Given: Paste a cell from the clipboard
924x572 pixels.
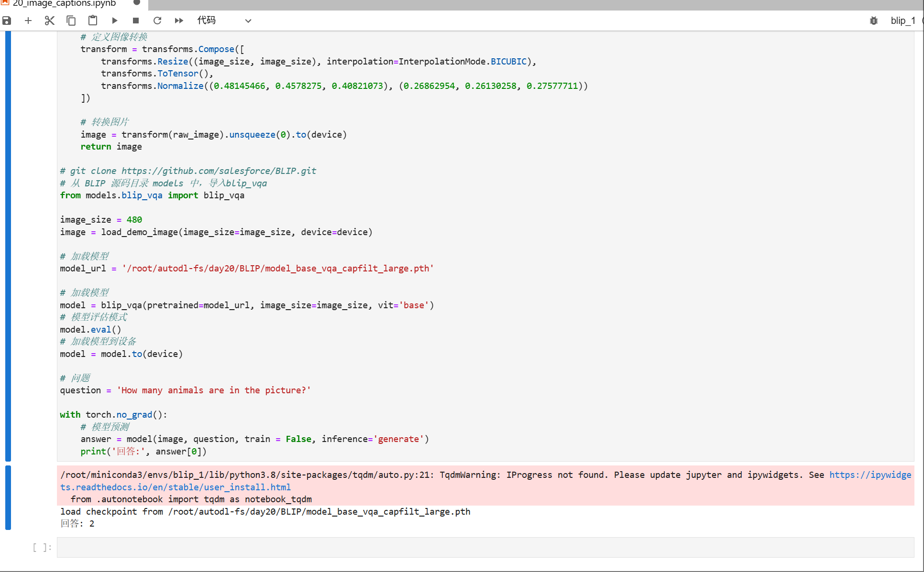Looking at the screenshot, I should tap(93, 21).
